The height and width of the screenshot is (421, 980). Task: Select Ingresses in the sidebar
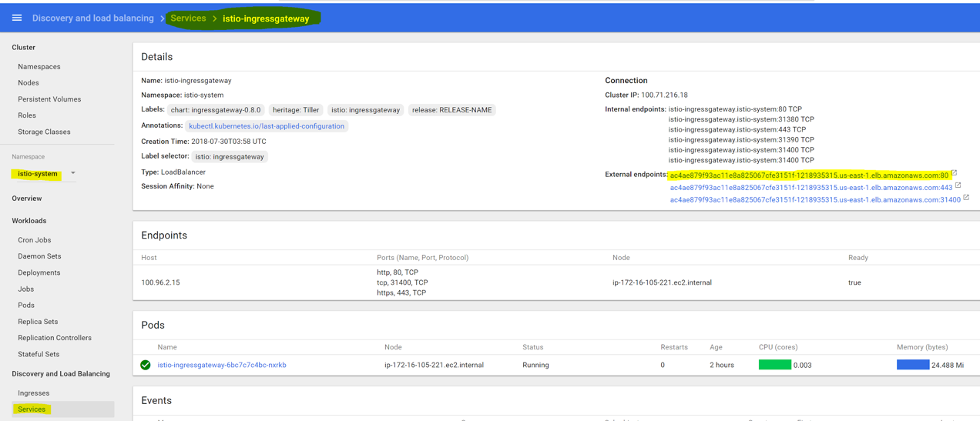34,393
